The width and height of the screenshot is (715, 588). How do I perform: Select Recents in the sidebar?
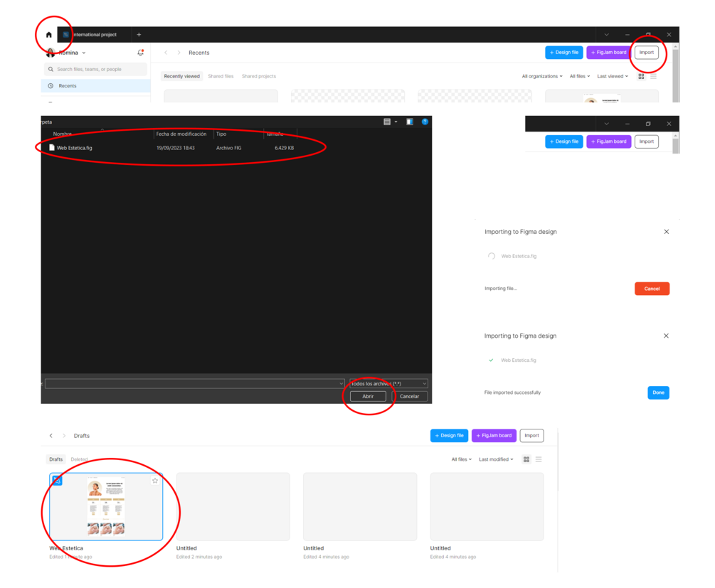96,86
